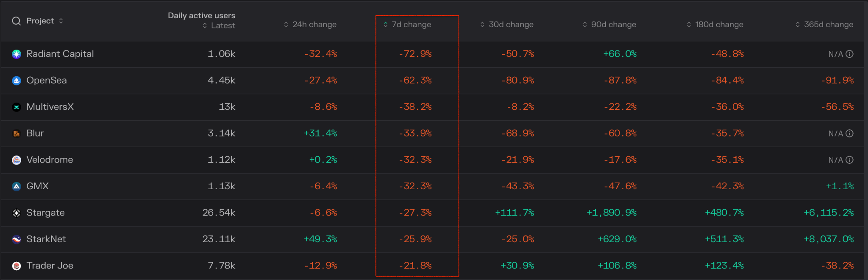Open the MultiversX project
This screenshot has height=280, width=868.
pos(50,106)
